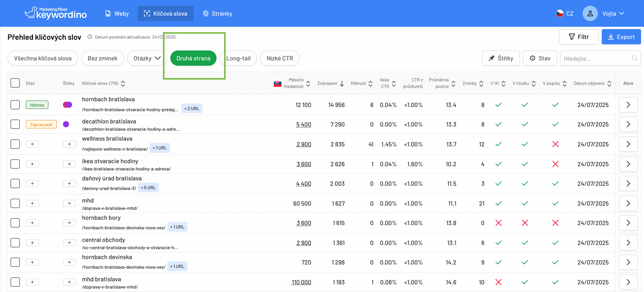The width and height of the screenshot is (644, 292).
Task: Show +5 URL for daňový úrad bratislava
Action: pos(148,188)
